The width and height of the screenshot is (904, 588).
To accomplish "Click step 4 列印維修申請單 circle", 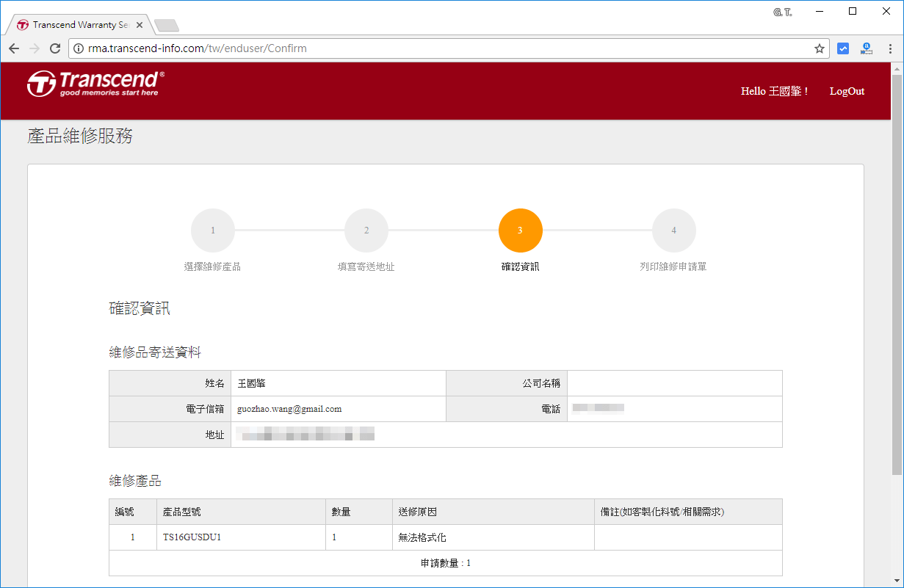I will click(x=673, y=230).
